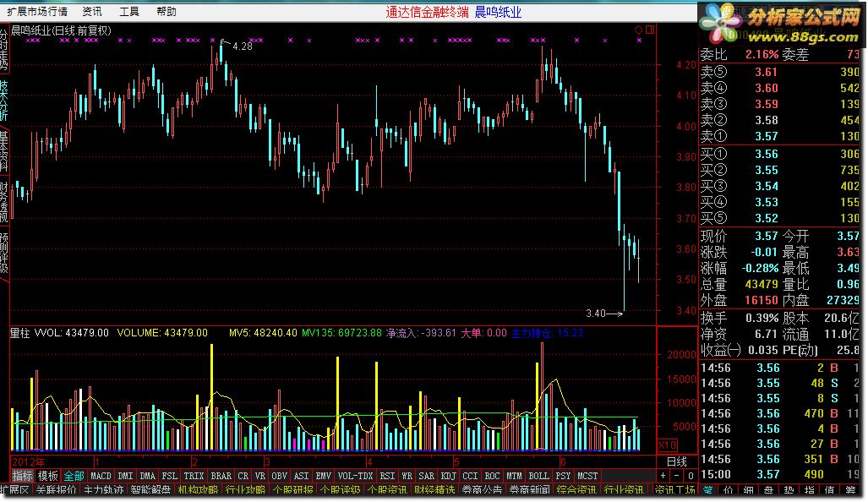Click the minus button beside the indicator tabs
This screenshot has height=502, width=868.
tap(676, 476)
